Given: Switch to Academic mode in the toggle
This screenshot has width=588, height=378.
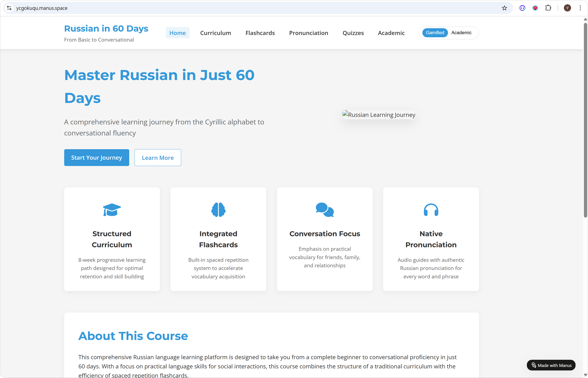Looking at the screenshot, I should (x=461, y=33).
